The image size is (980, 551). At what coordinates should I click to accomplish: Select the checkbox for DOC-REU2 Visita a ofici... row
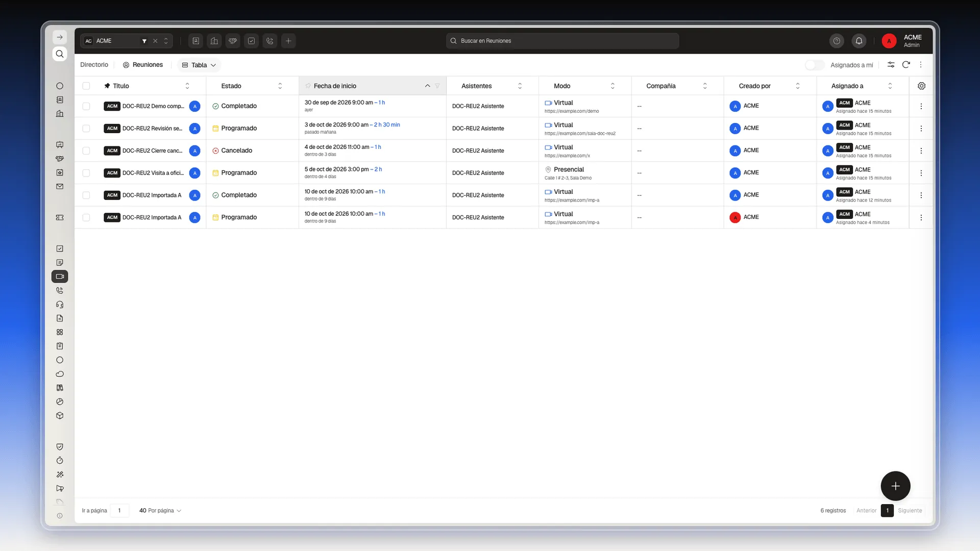[x=86, y=173]
